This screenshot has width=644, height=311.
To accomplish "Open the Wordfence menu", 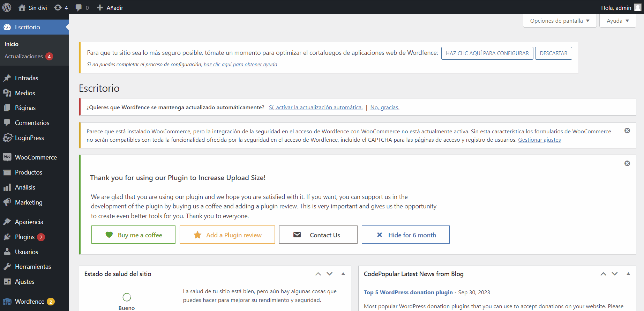I will click(30, 301).
